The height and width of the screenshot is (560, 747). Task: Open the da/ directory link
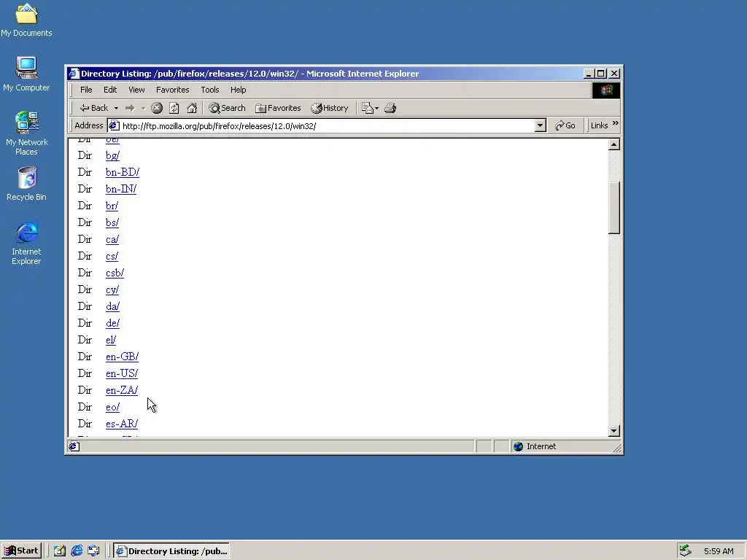[x=112, y=306]
